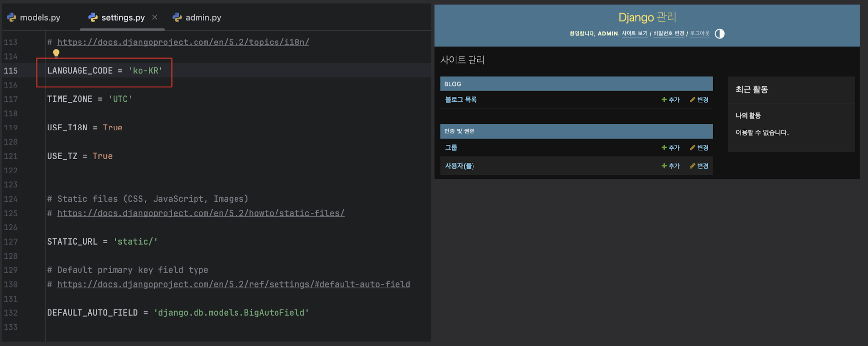Image resolution: width=868 pixels, height=346 pixels.
Task: Switch to the models.py tab
Action: pos(34,17)
